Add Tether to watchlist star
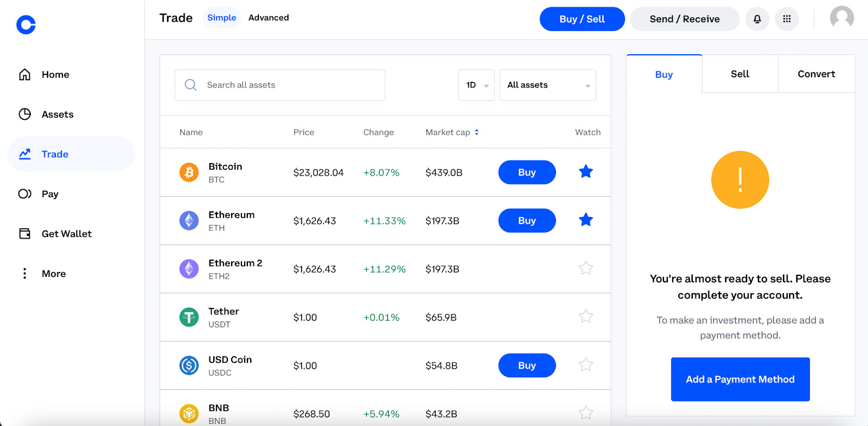Screen dimensions: 868x426 [586, 317]
